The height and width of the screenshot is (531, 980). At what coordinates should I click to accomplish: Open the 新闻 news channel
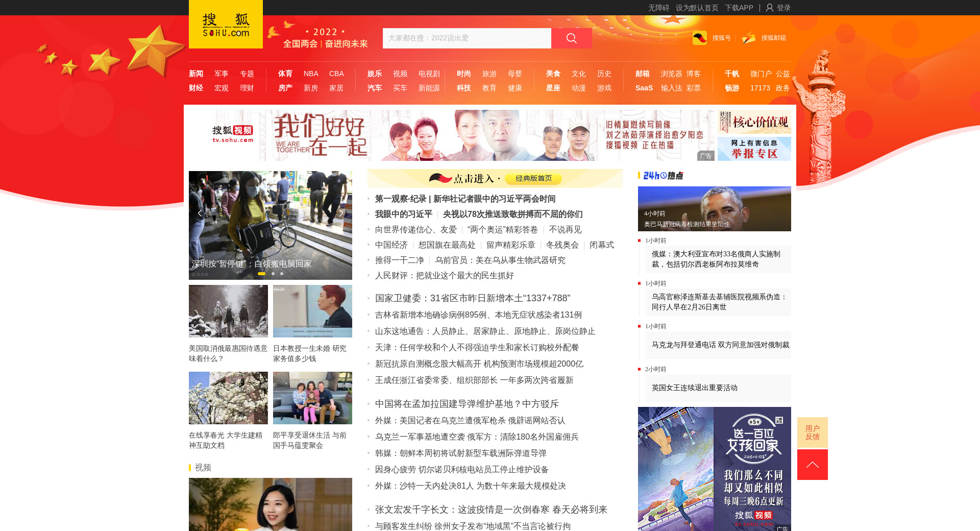pyautogui.click(x=196, y=74)
